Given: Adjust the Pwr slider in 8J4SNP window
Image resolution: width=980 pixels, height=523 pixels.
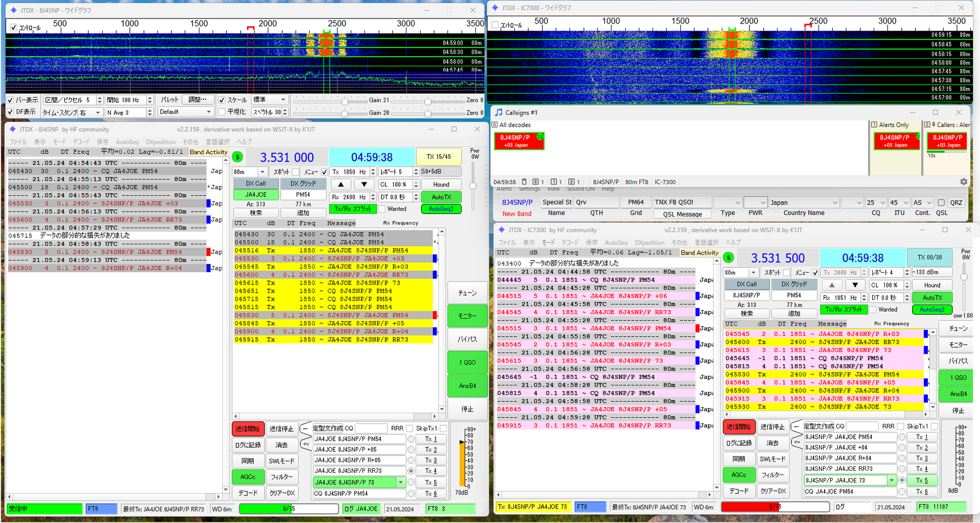Looking at the screenshot, I should [x=473, y=186].
